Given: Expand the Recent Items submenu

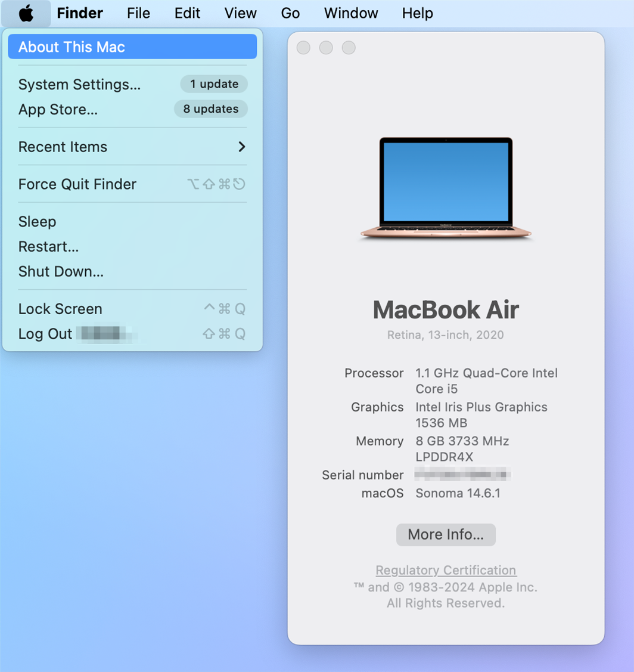Looking at the screenshot, I should coord(62,147).
